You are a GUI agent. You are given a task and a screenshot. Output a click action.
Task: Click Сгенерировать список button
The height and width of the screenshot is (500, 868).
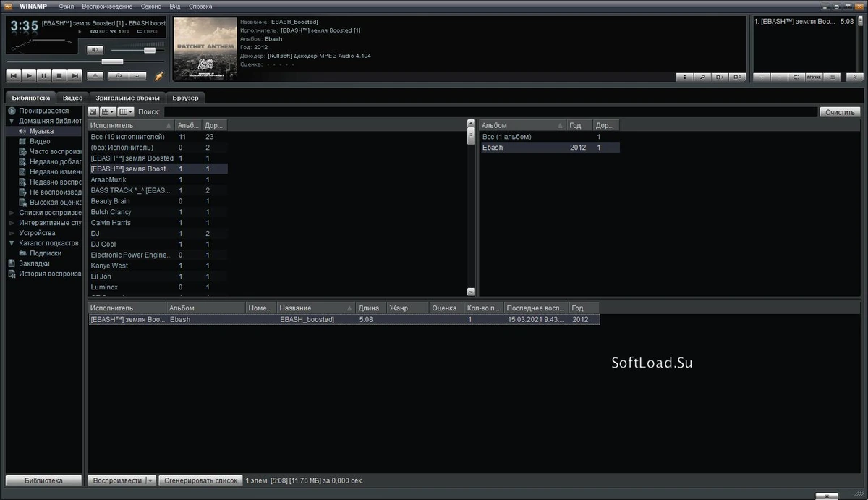[201, 480]
